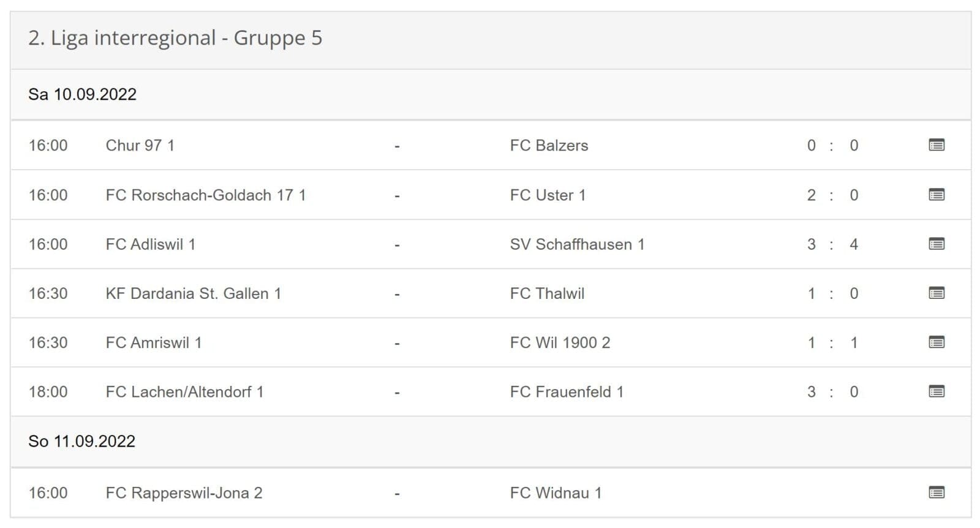Open Chur 97 1 team link

[x=140, y=145]
